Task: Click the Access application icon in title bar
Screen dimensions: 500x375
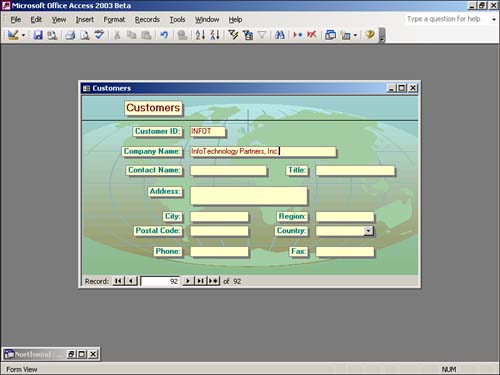Action: [6, 5]
